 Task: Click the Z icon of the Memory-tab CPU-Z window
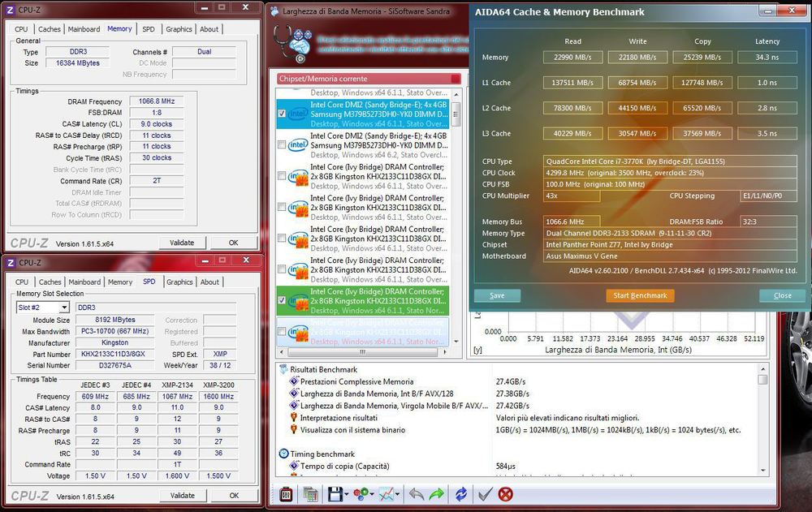11,10
